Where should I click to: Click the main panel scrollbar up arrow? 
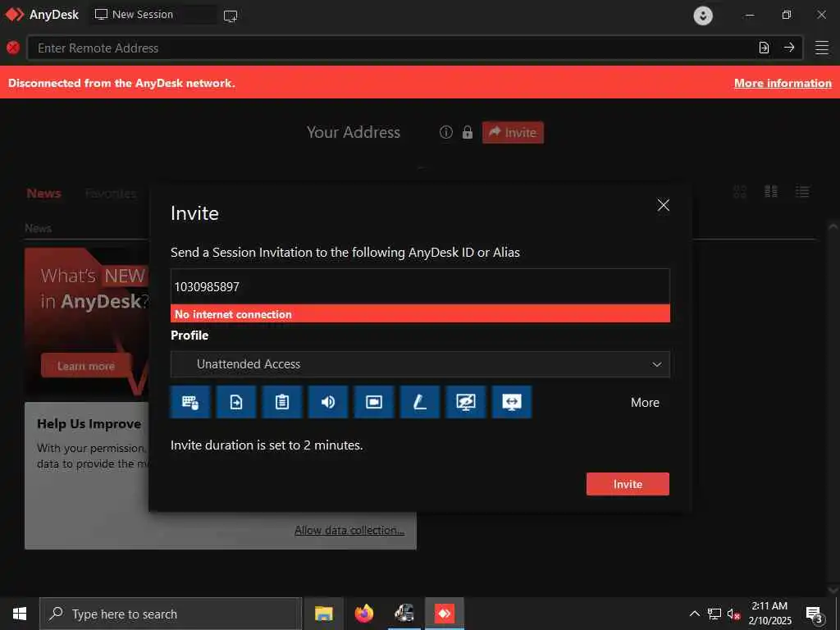coord(833,226)
